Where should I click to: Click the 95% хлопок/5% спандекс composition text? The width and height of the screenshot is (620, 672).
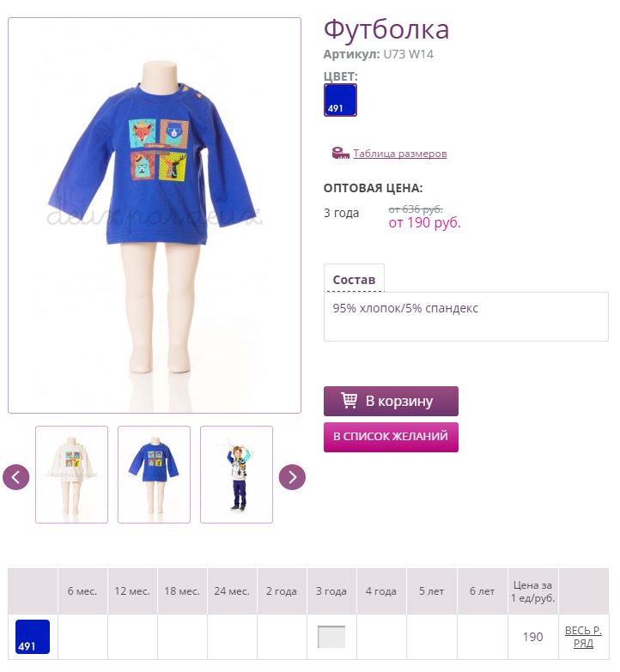pyautogui.click(x=405, y=308)
